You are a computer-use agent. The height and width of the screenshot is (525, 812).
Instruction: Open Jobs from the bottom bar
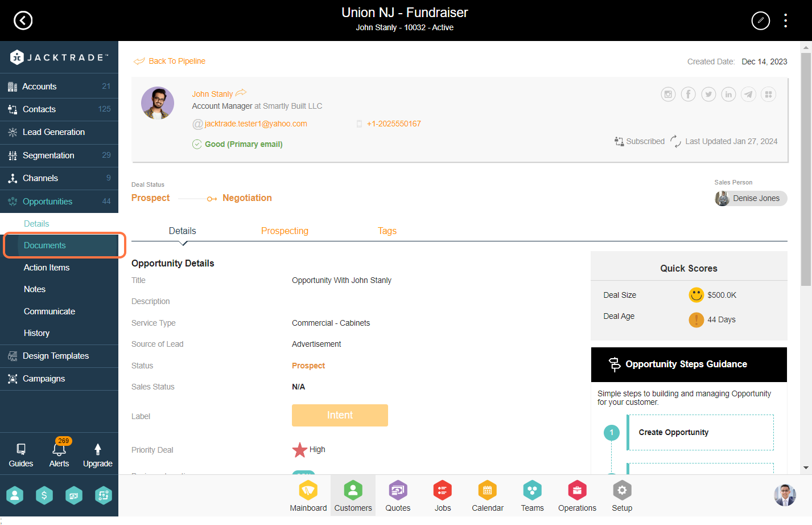pos(443,496)
